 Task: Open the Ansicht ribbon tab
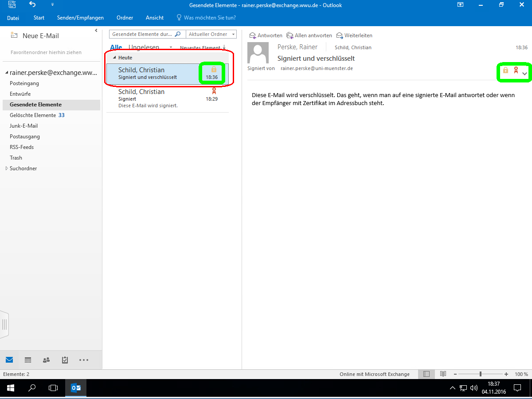point(155,18)
